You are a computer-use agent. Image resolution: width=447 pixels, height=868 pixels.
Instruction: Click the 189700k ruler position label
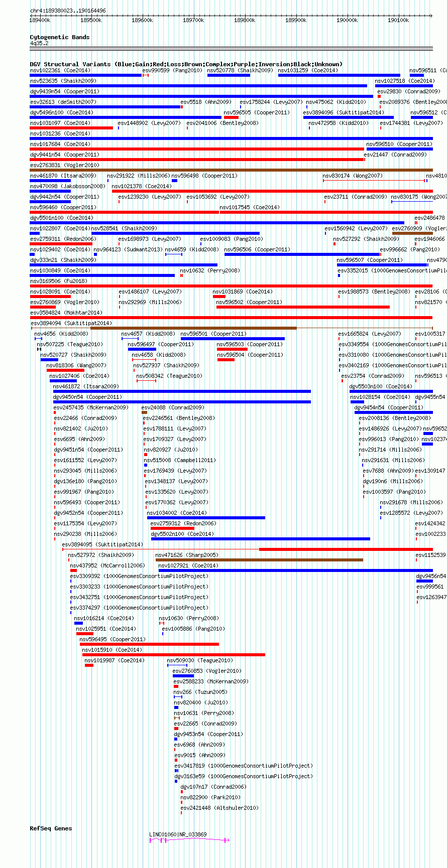tap(193, 20)
